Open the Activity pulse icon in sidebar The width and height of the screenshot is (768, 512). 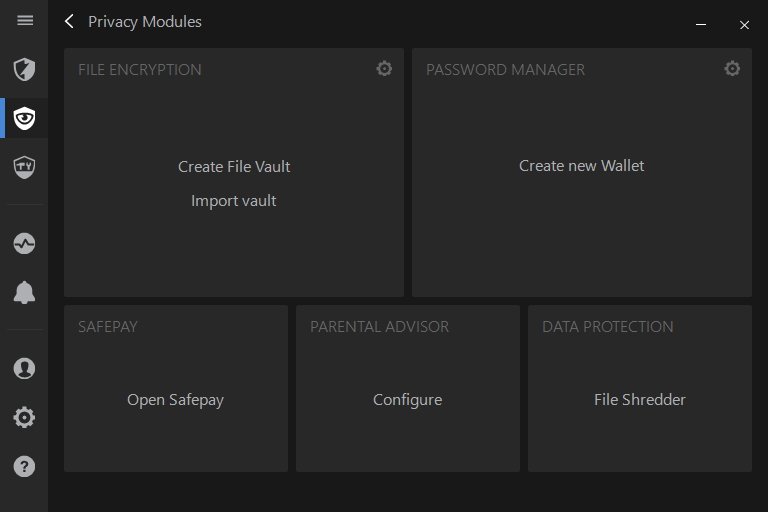[24, 243]
